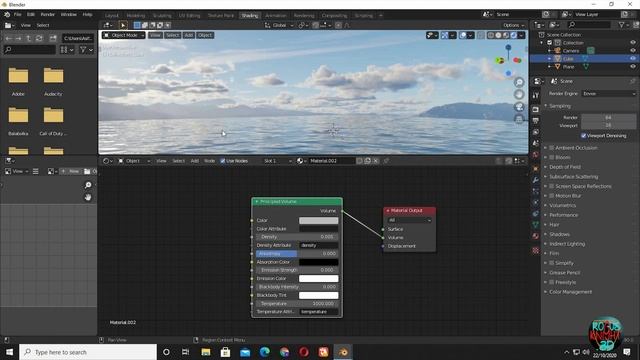The image size is (640, 360).
Task: Switch perspective/orthographic grid gizmo
Action: (519, 119)
